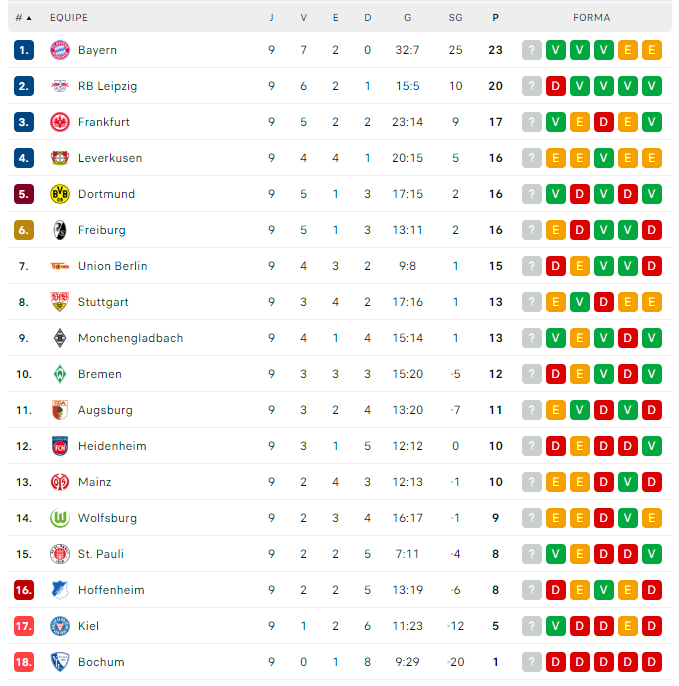
Task: Click the RB Leipzig logo
Action: point(60,86)
